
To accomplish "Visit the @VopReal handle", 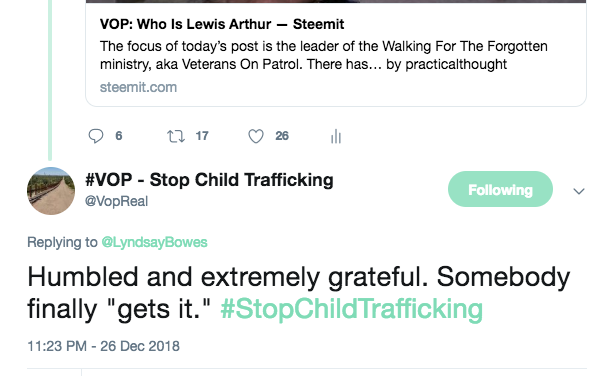I will point(116,201).
